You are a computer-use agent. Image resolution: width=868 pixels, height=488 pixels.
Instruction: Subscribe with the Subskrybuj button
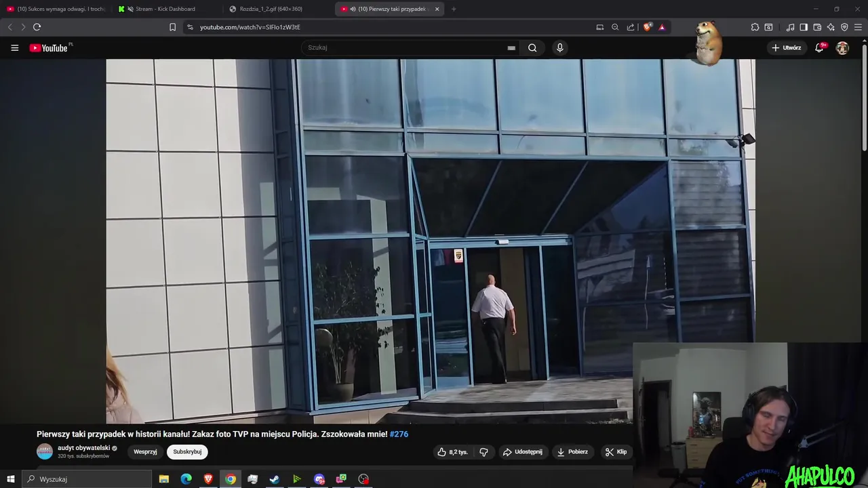[x=187, y=452]
